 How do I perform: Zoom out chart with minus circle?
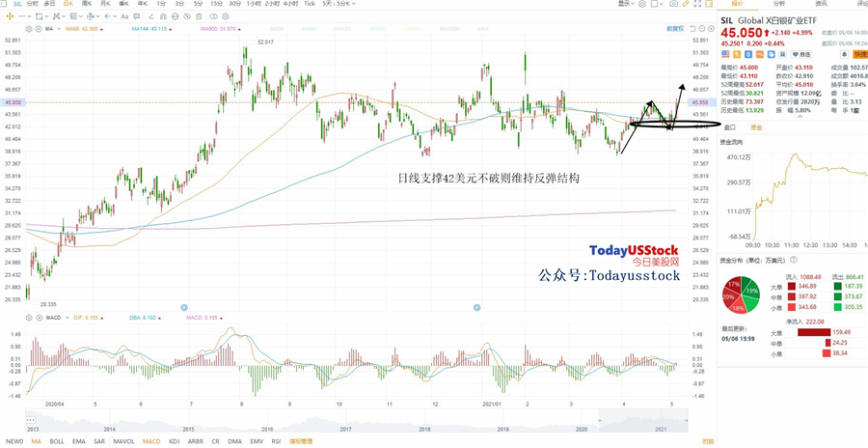point(702,29)
